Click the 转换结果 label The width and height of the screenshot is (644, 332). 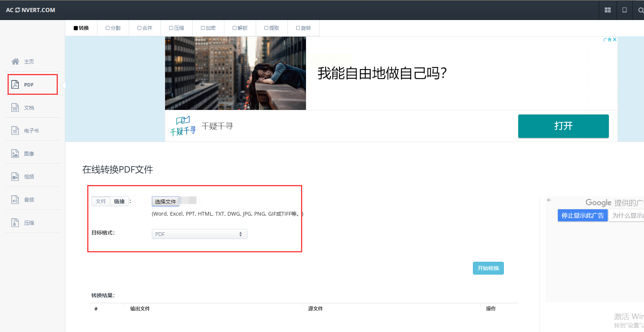pos(103,295)
